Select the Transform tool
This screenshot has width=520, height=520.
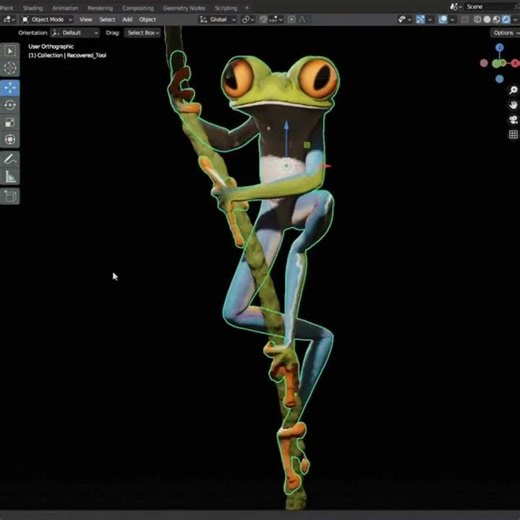10,139
